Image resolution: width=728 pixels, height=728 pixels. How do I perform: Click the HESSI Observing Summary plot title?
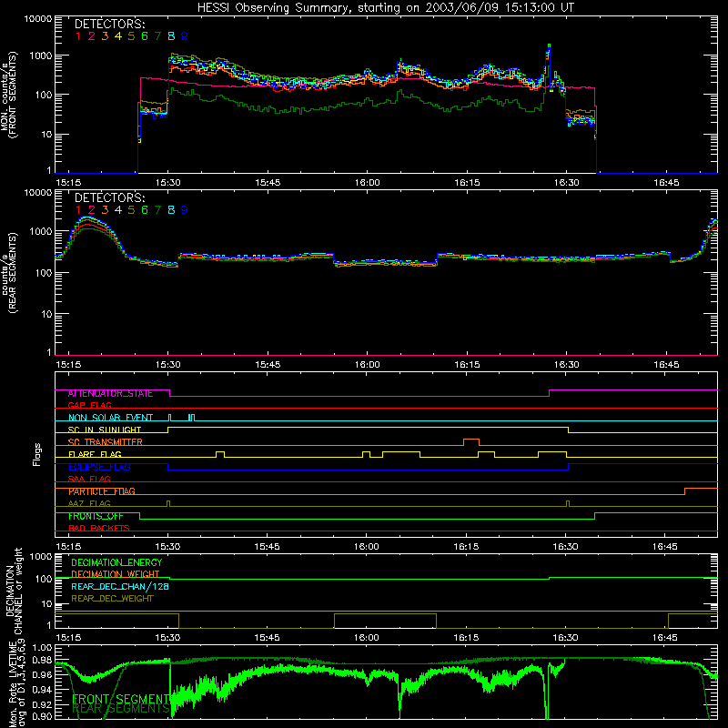(x=385, y=8)
